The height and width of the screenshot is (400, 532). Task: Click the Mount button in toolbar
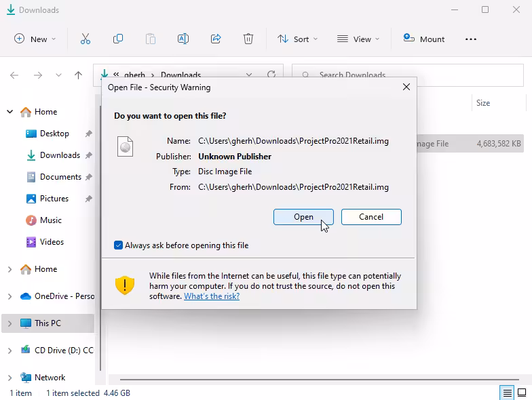tap(423, 39)
